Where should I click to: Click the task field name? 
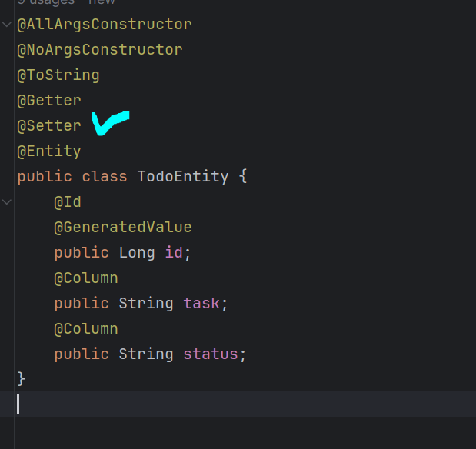[201, 303]
